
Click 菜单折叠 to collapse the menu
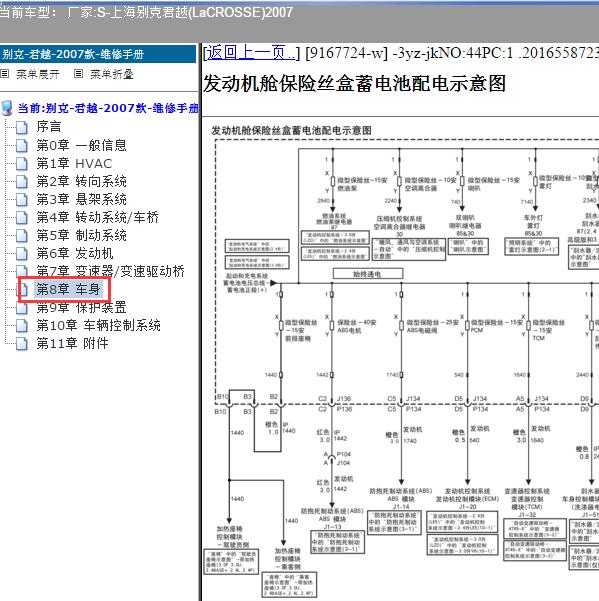click(112, 74)
